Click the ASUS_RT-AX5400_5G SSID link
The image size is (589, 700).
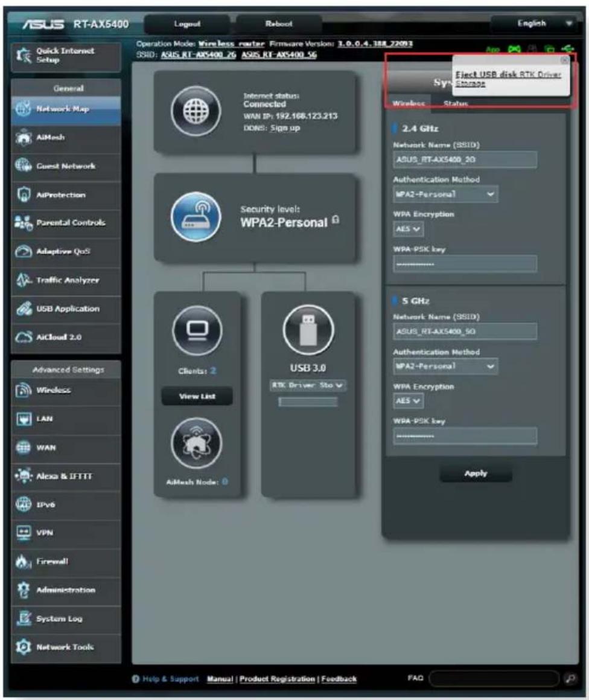[279, 55]
